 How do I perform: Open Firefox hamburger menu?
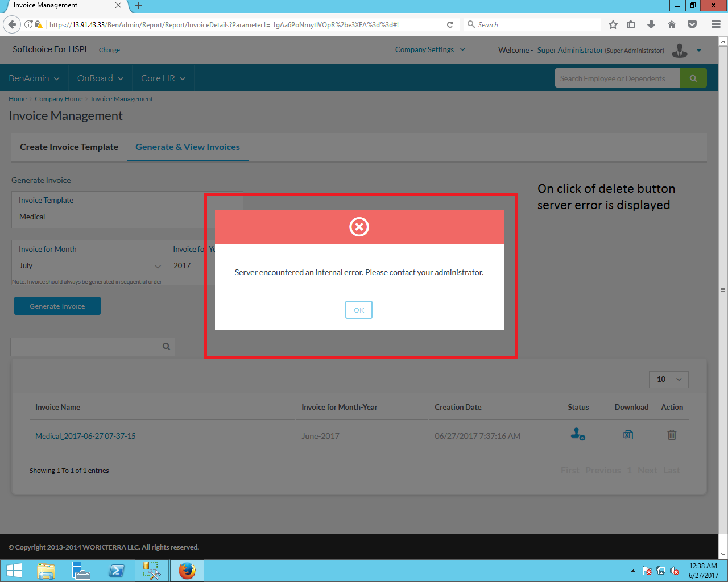[716, 24]
